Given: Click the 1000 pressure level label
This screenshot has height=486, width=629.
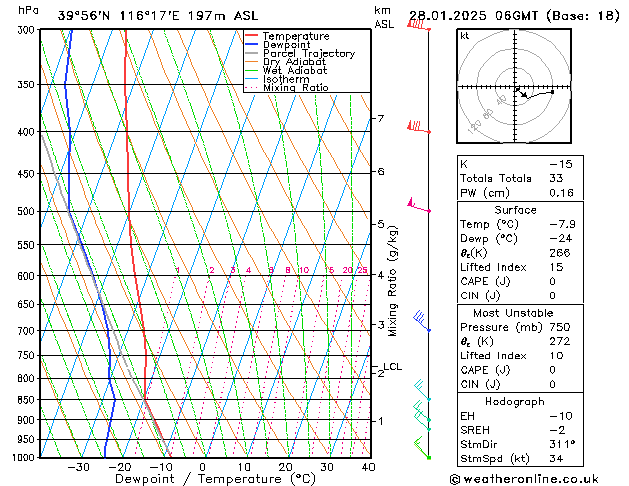Looking at the screenshot, I should pyautogui.click(x=26, y=458).
